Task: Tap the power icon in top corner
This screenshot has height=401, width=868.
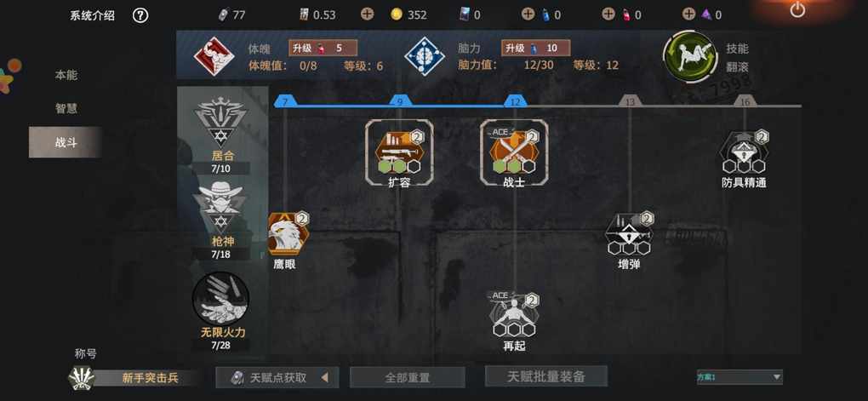Action: pyautogui.click(x=797, y=9)
